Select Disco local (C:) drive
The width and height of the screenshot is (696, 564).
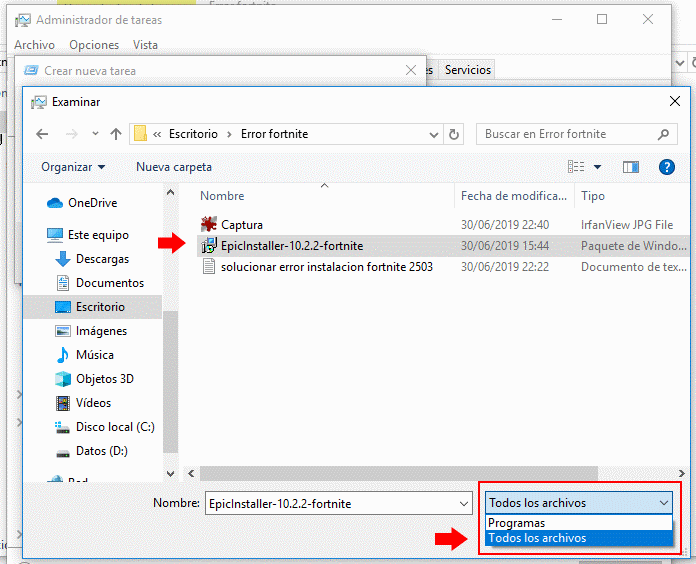click(x=115, y=427)
